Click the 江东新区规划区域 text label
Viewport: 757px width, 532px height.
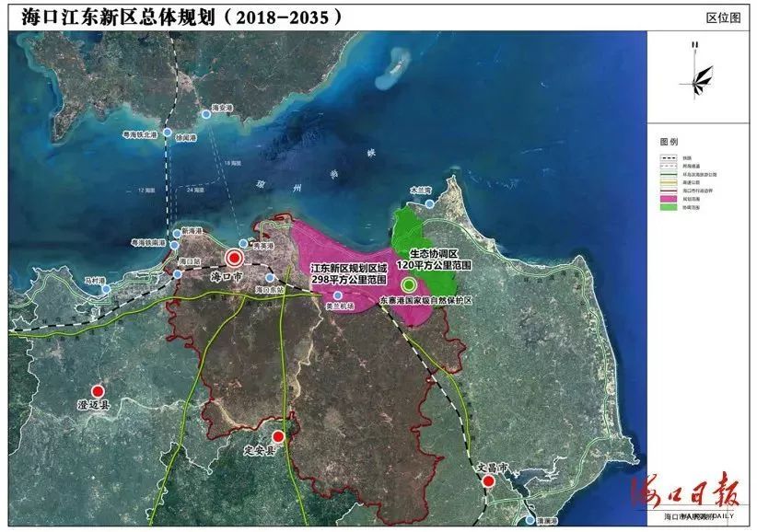click(348, 266)
